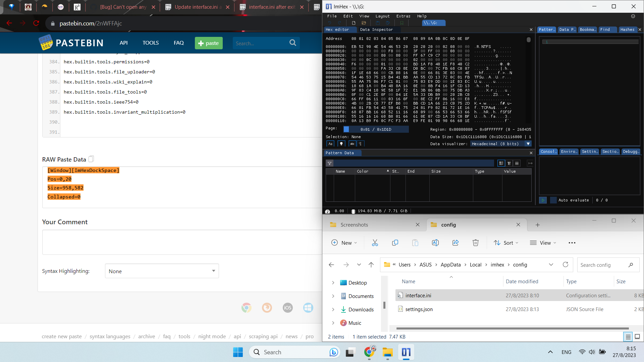The height and width of the screenshot is (362, 644).
Task: Select settings.json in File Explorer
Action: pos(419,309)
